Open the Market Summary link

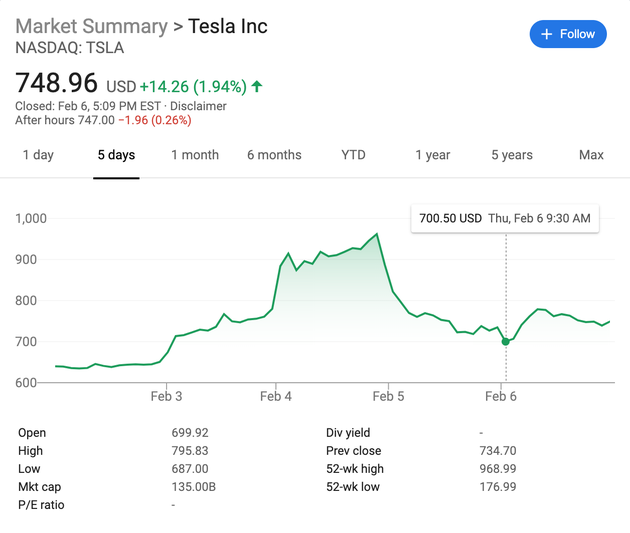(91, 26)
